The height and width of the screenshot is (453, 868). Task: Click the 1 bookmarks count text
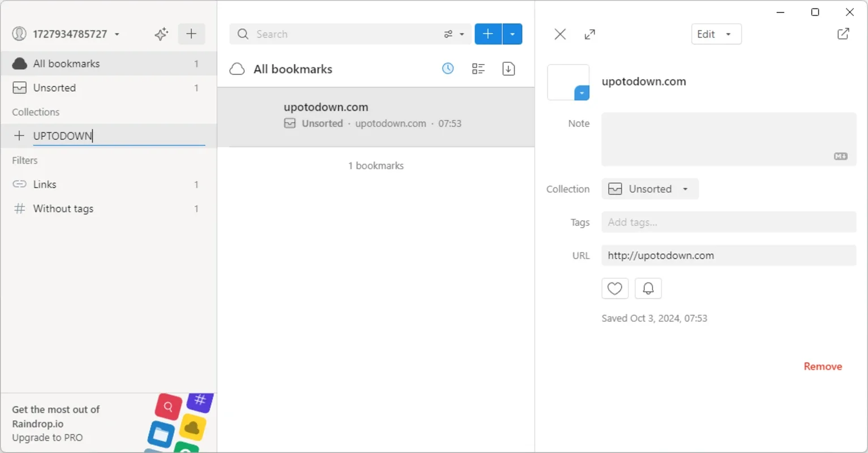[x=376, y=166]
